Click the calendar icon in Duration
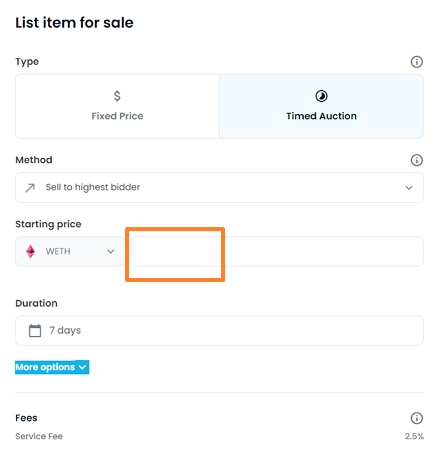Image resolution: width=446 pixels, height=452 pixels. click(x=35, y=331)
